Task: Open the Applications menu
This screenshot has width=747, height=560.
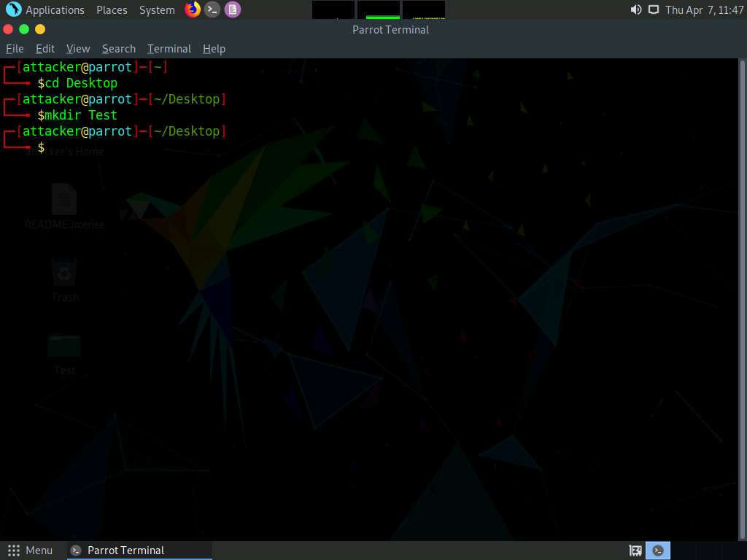Action: tap(55, 10)
